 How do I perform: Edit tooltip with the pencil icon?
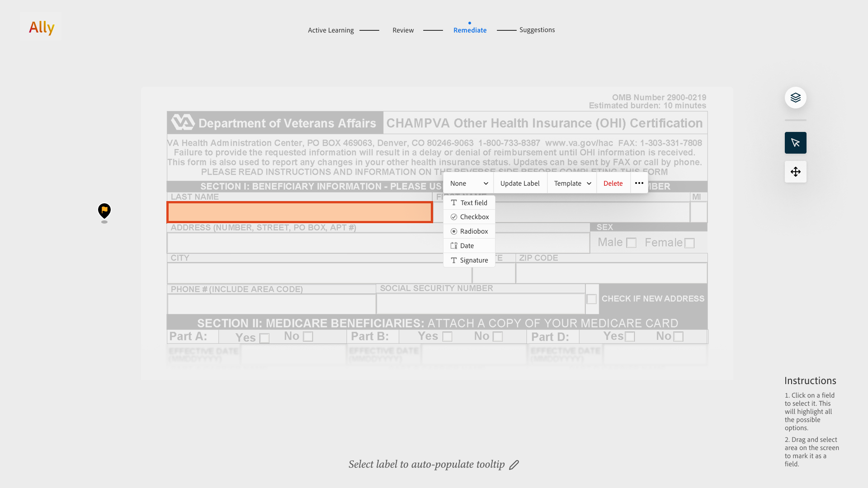pyautogui.click(x=514, y=465)
